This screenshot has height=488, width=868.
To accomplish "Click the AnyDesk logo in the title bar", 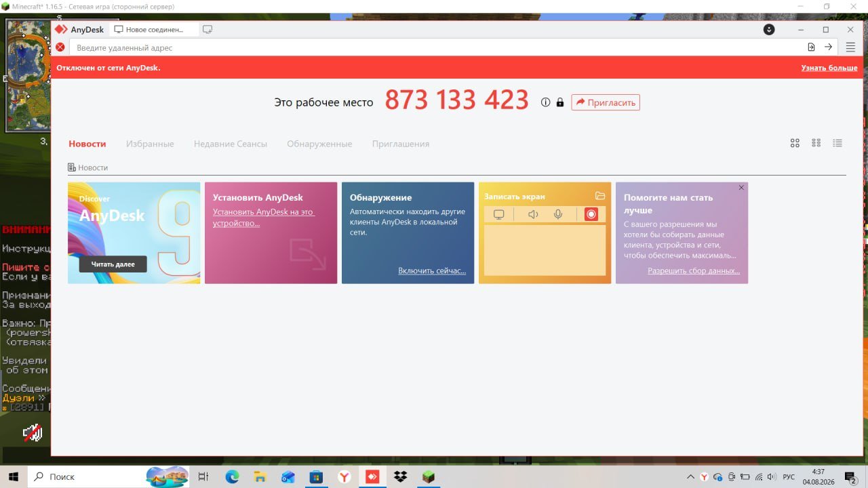I will pyautogui.click(x=61, y=30).
